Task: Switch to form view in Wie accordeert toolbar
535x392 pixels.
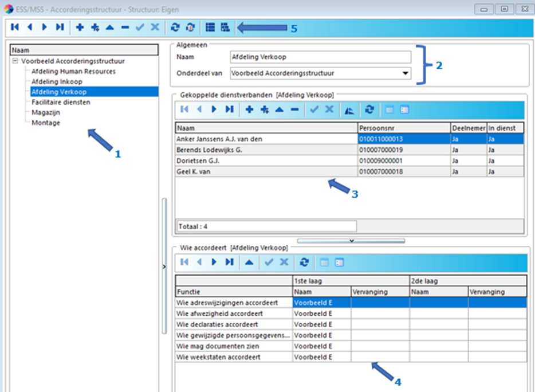Action: pyautogui.click(x=339, y=262)
